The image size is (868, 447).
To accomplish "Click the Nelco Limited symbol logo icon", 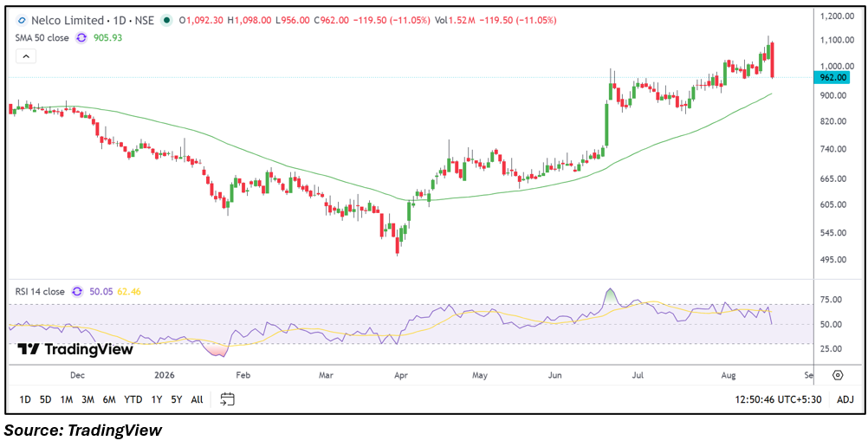I will pos(22,21).
